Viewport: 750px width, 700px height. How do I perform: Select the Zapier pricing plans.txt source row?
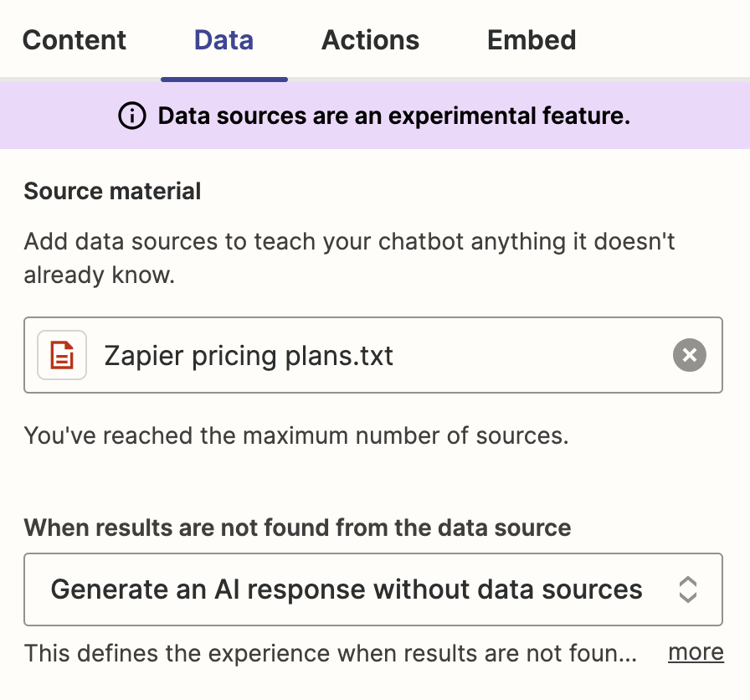point(335,355)
